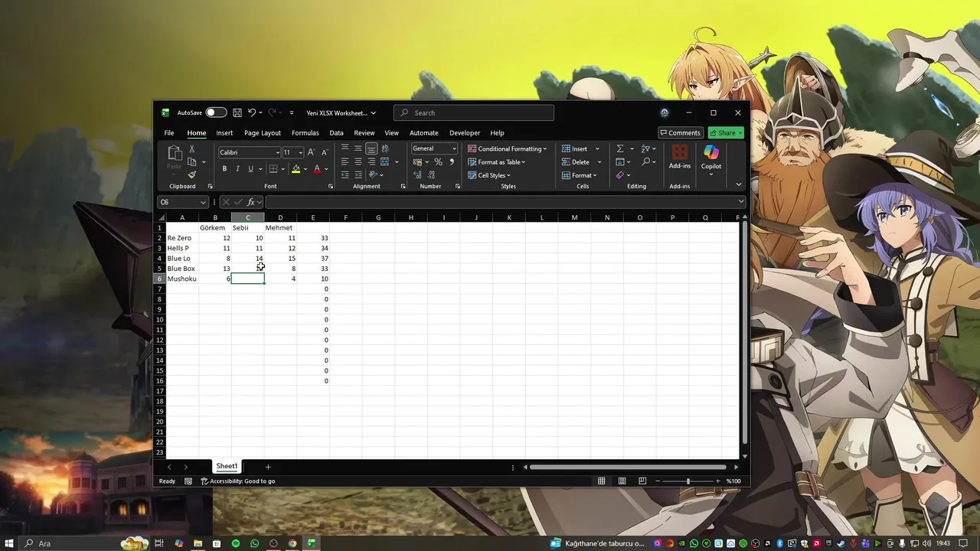The width and height of the screenshot is (980, 551).
Task: Increase font size with larger A
Action: coord(311,152)
